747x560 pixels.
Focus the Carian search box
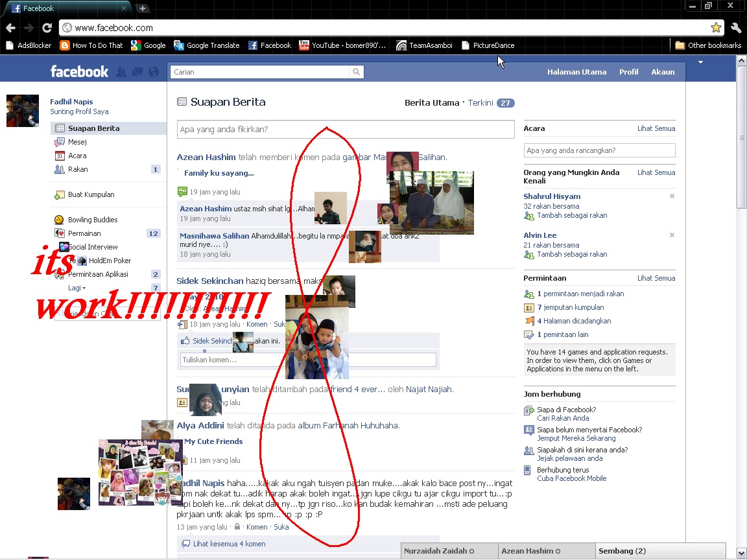pos(259,72)
